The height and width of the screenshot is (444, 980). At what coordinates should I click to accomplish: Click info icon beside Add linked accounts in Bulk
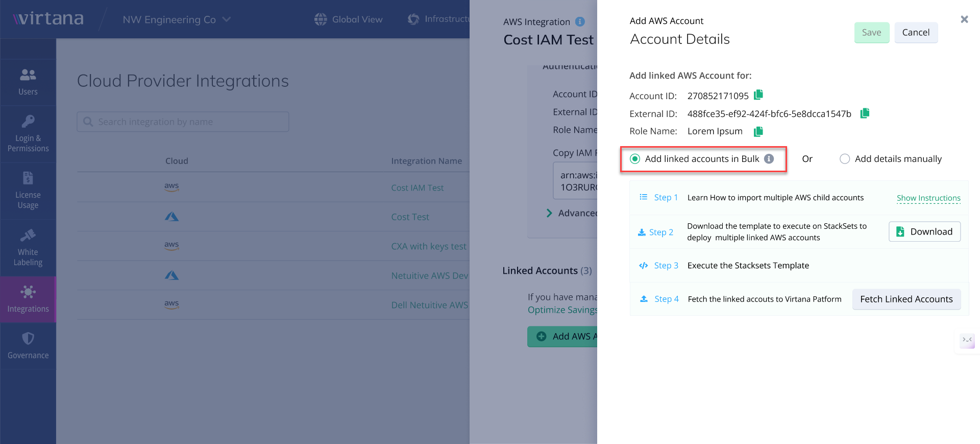769,159
